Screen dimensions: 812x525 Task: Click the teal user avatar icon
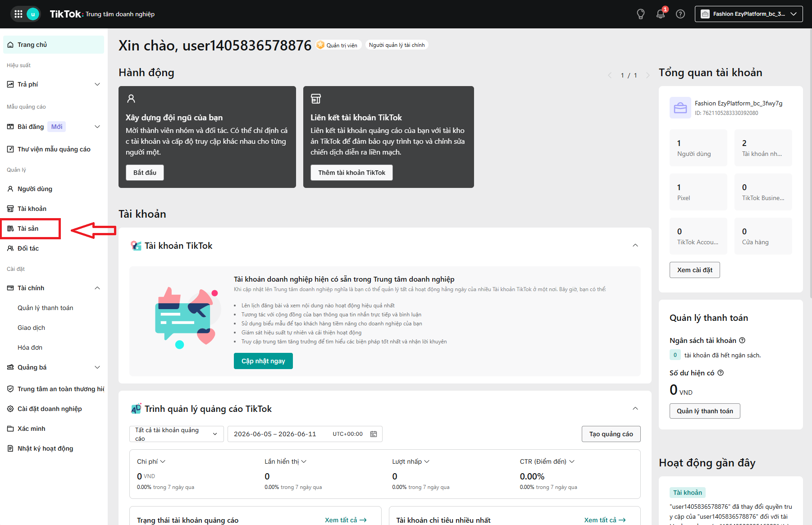point(33,14)
